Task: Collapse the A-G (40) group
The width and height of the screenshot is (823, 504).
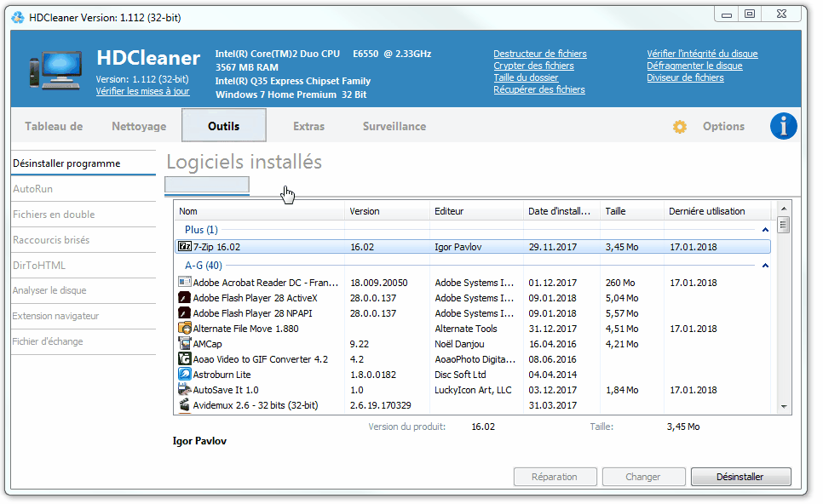Action: (765, 266)
